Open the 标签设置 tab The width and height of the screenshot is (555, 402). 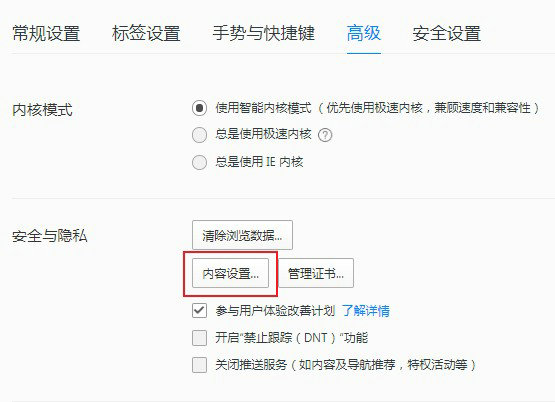point(146,33)
